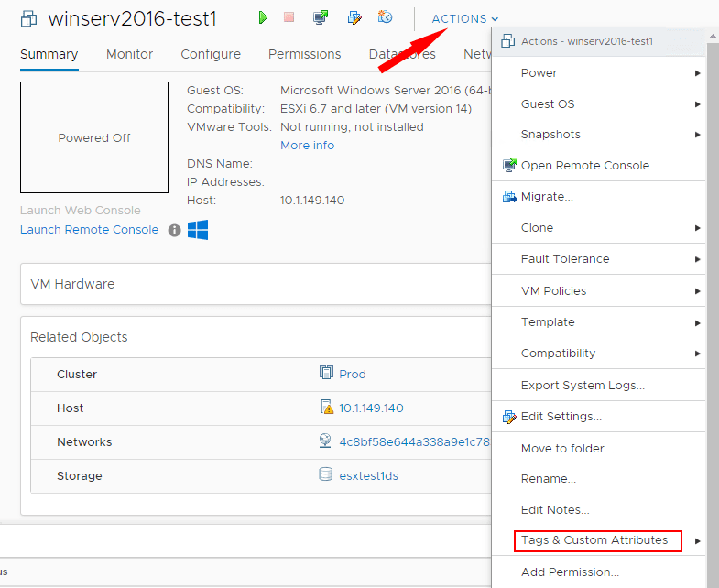Click the Actions menu scrollbar up arrow
719x588 pixels.
713,36
